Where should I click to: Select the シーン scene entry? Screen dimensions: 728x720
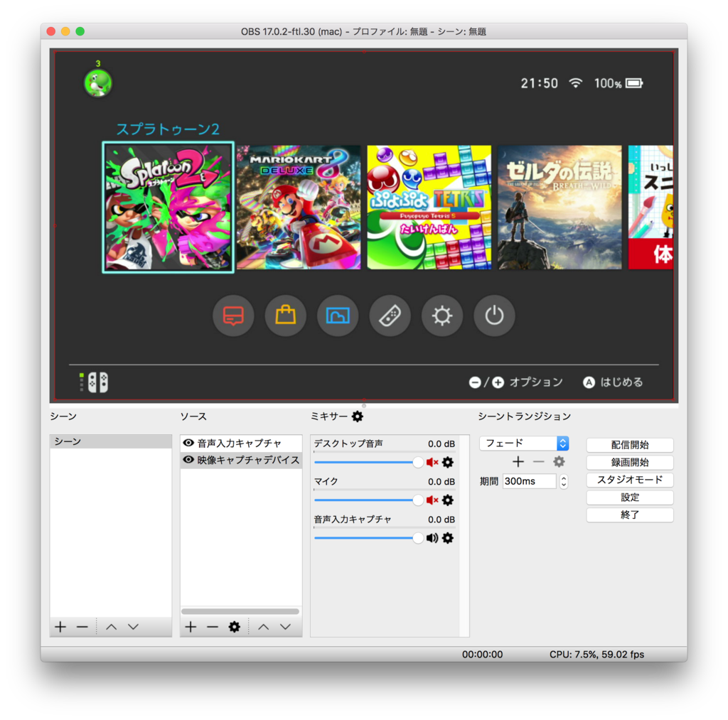pyautogui.click(x=110, y=441)
